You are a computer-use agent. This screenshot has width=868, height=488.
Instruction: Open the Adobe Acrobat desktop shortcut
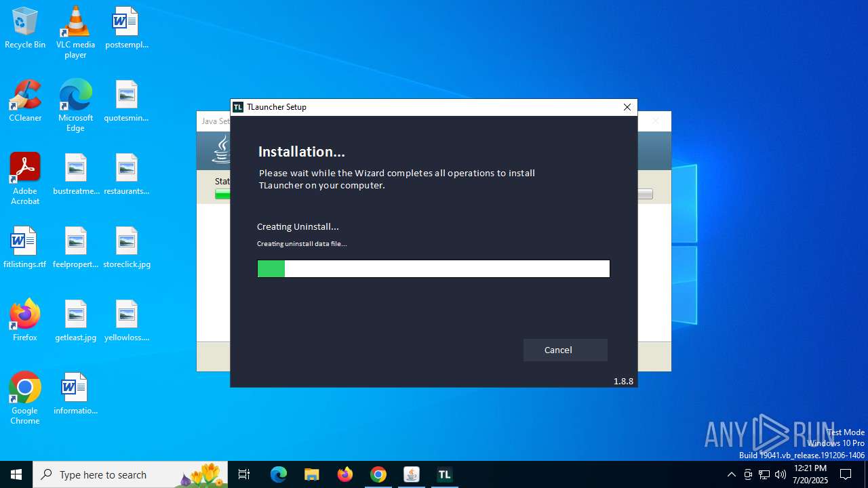click(x=25, y=179)
